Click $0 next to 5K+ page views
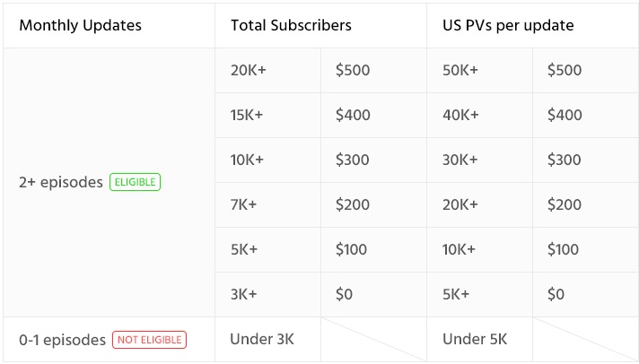The width and height of the screenshot is (639, 364). click(556, 294)
